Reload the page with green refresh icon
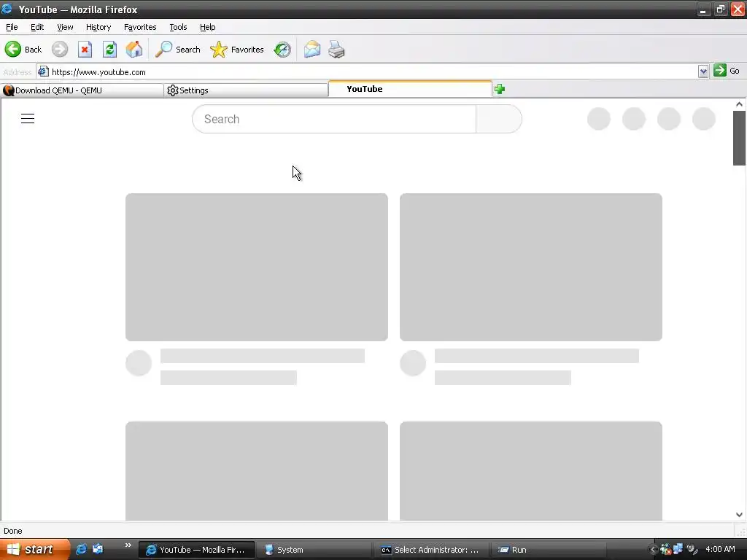Image resolution: width=747 pixels, height=560 pixels. tap(109, 49)
